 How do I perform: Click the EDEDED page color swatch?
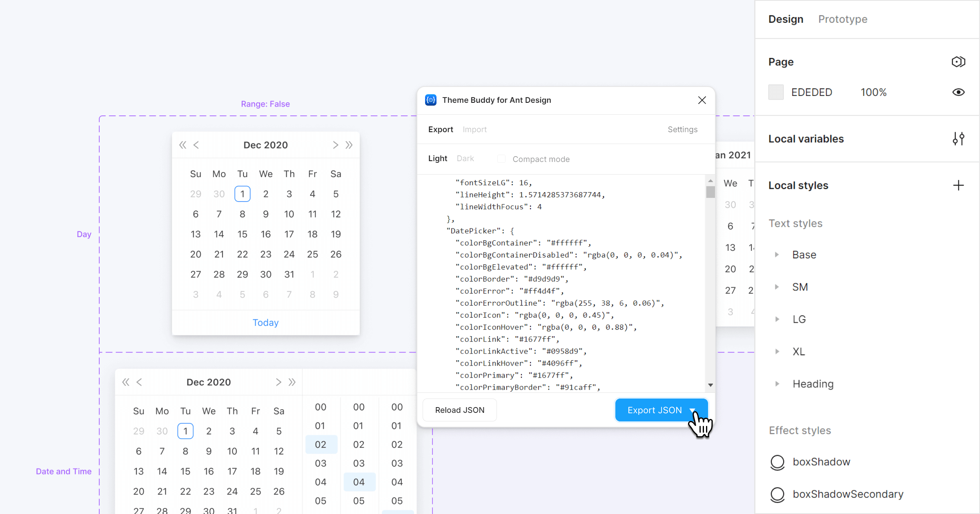776,92
